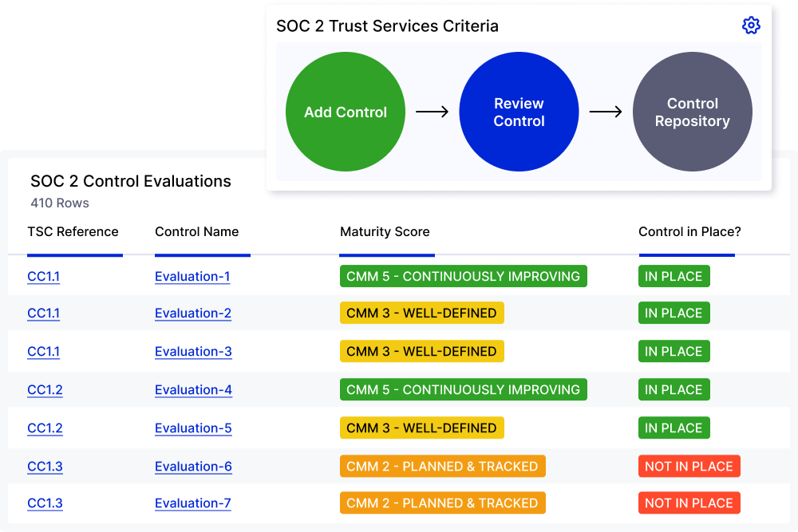
Task: Click Evaluation-7's CMM 2 Planned & Tracked badge
Action: coord(443,503)
